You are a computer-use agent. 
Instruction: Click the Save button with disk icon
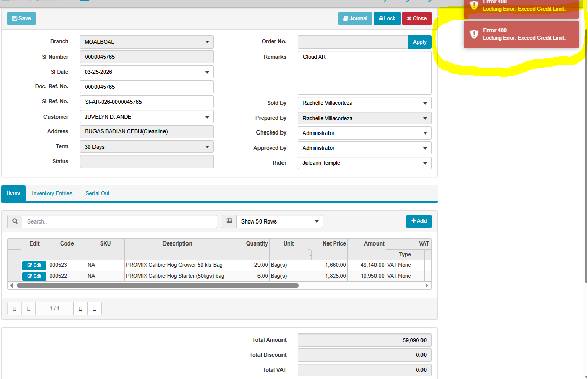[21, 18]
